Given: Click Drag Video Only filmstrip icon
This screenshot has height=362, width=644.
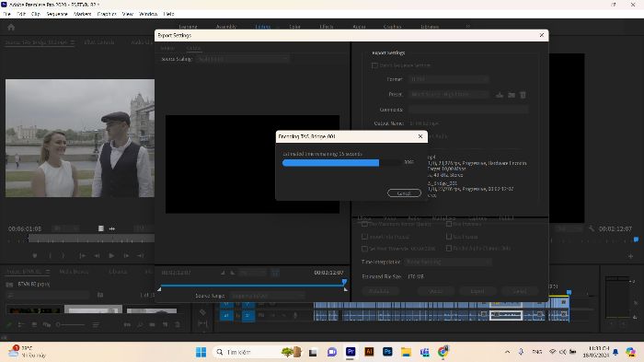Looking at the screenshot, I should (101, 228).
